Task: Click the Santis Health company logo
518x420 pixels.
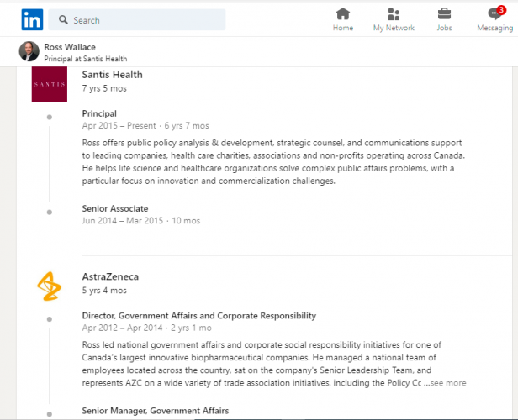Action: click(50, 84)
